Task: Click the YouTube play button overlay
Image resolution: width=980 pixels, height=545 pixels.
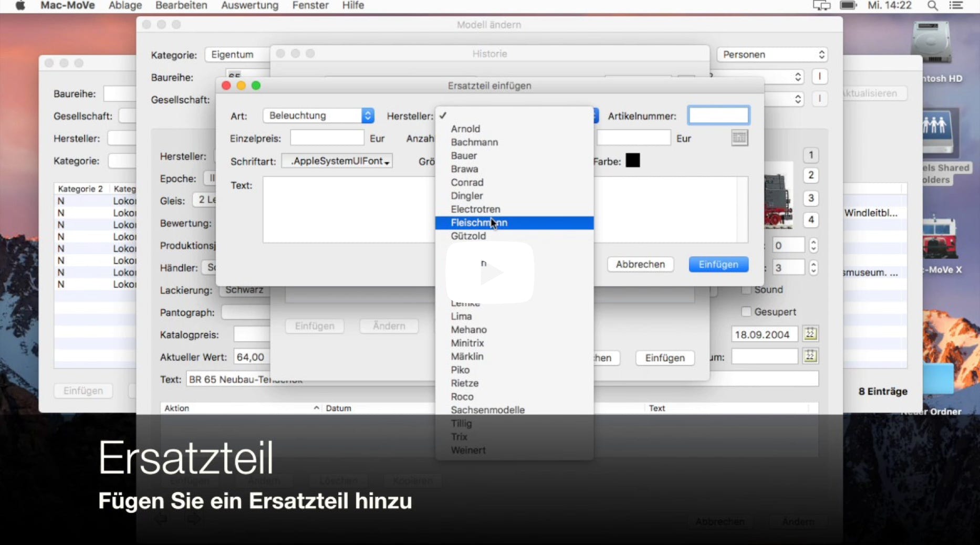Action: (489, 272)
